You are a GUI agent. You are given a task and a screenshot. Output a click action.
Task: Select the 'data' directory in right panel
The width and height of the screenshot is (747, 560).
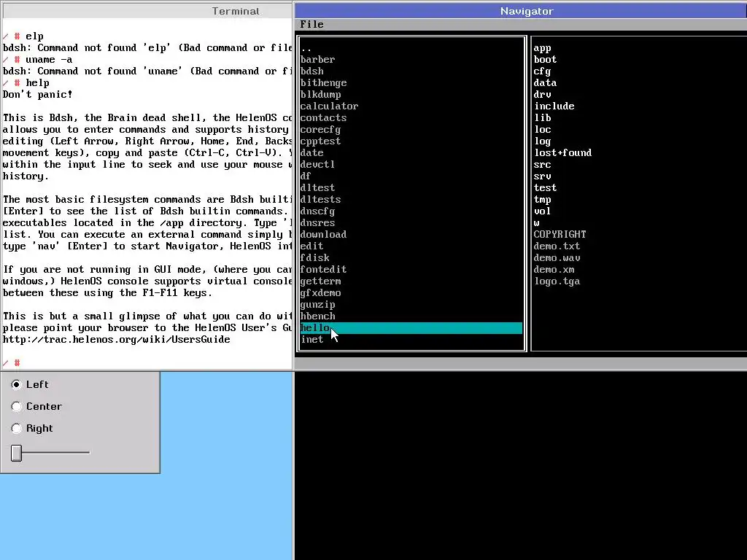tap(545, 83)
